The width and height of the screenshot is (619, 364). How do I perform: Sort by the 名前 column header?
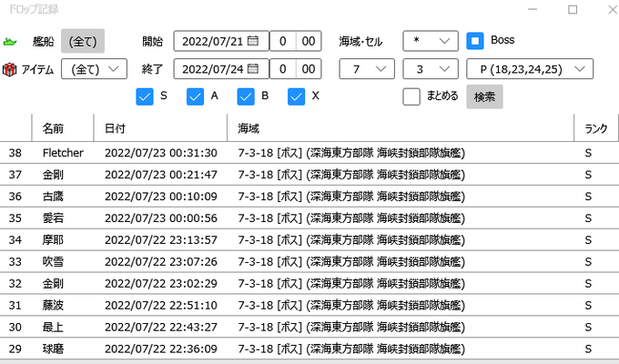63,128
